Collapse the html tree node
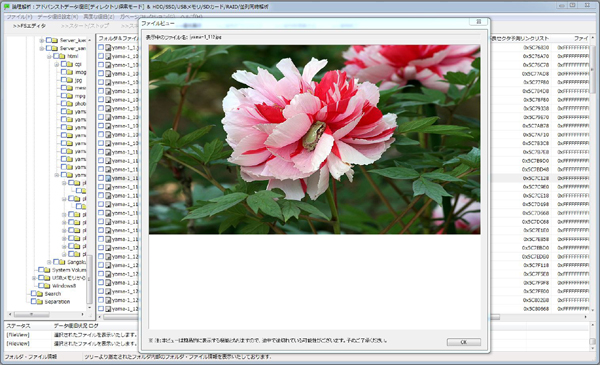Screen dimensions: 600x365 click(49, 56)
